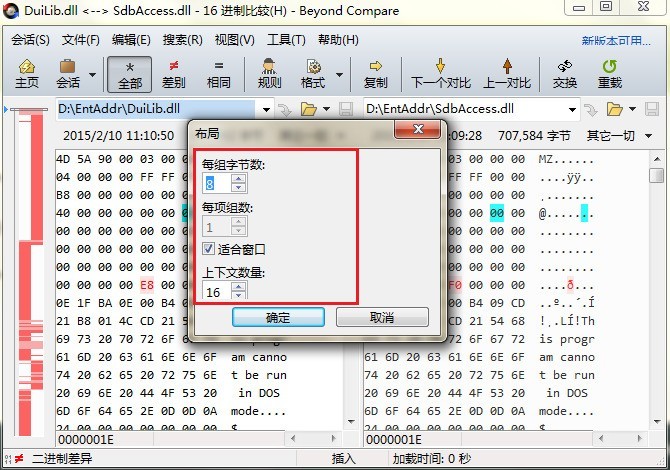
Task: Expand the left browse folder dropdown arrow
Action: (x=327, y=109)
